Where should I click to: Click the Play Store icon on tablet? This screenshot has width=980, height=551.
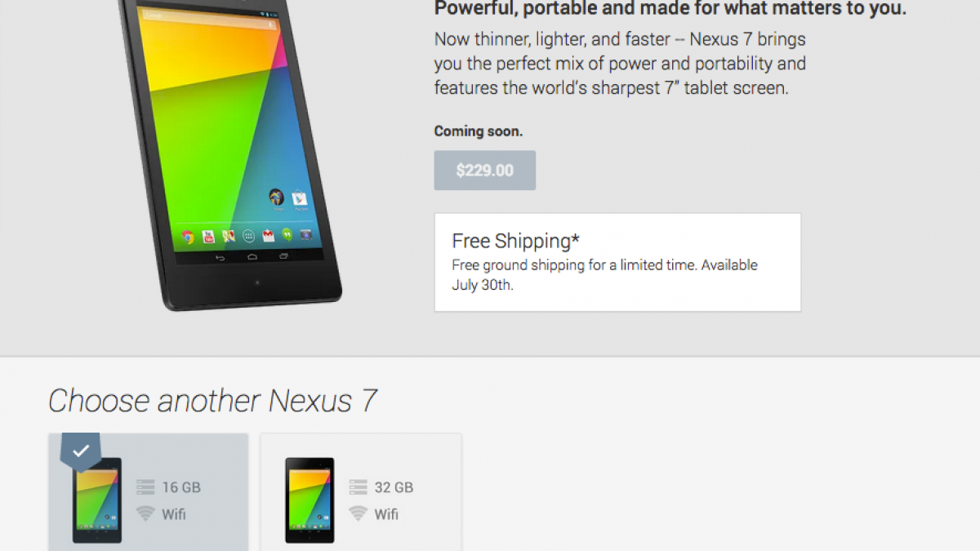click(x=300, y=198)
